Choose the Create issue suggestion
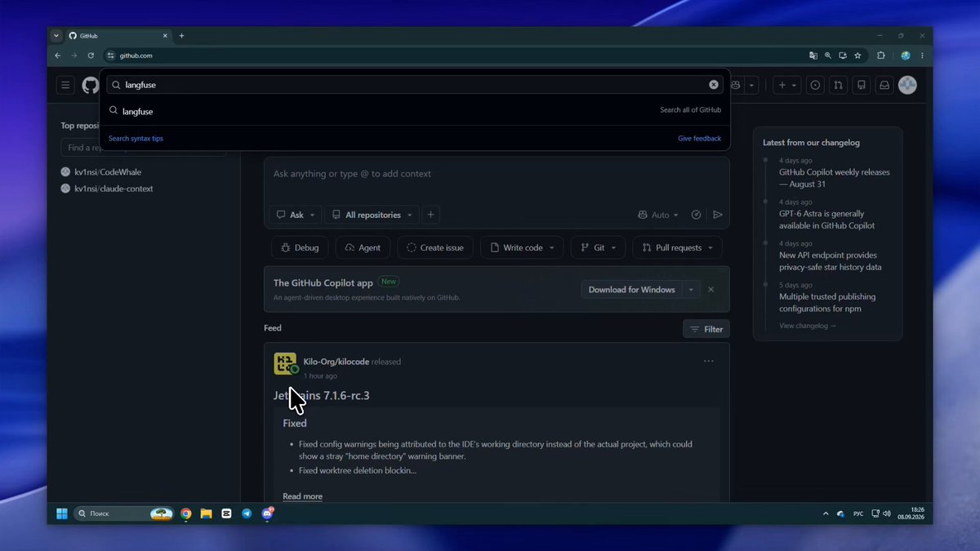This screenshot has height=551, width=980. 434,247
